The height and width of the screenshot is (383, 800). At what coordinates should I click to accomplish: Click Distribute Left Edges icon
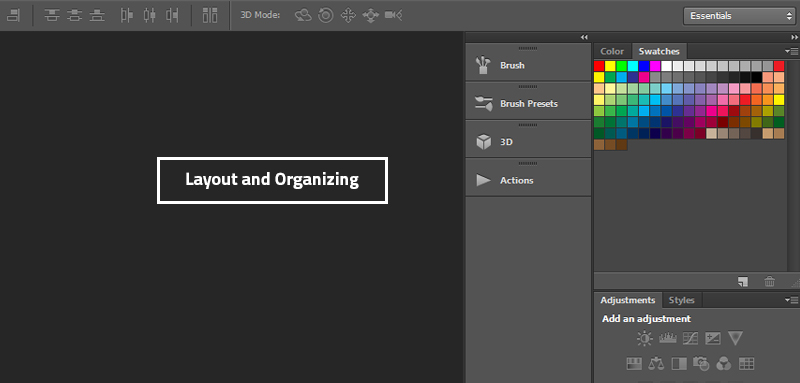pos(127,15)
